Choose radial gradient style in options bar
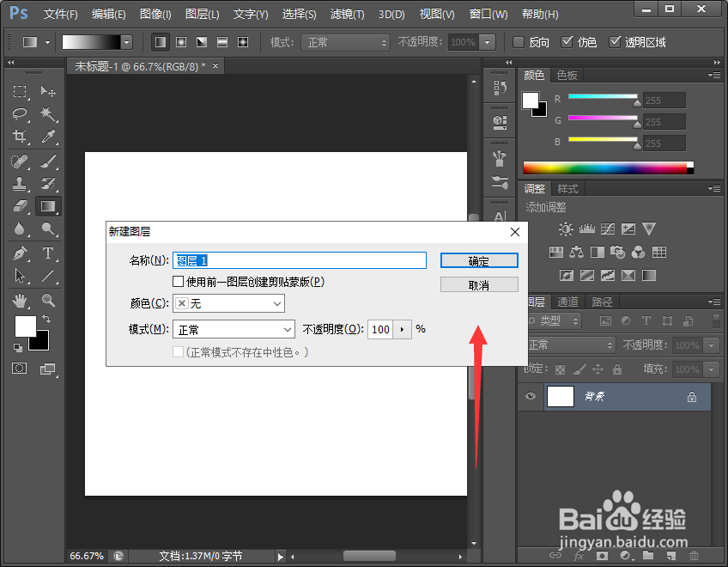The width and height of the screenshot is (728, 567). coord(181,42)
